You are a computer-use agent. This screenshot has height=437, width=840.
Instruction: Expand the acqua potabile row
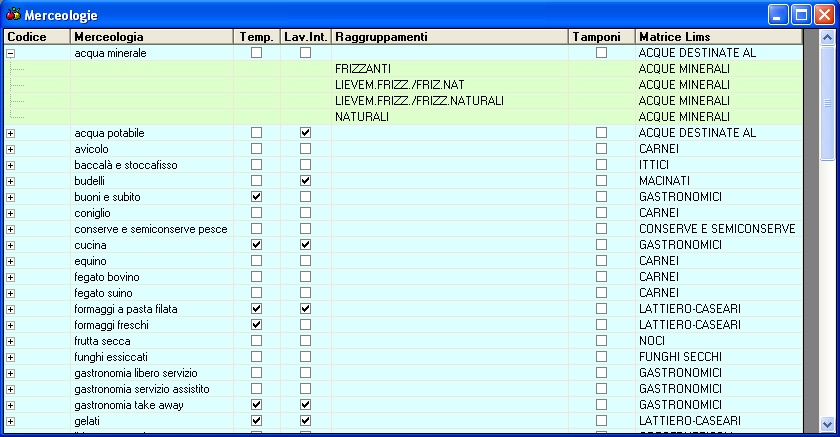tap(11, 133)
